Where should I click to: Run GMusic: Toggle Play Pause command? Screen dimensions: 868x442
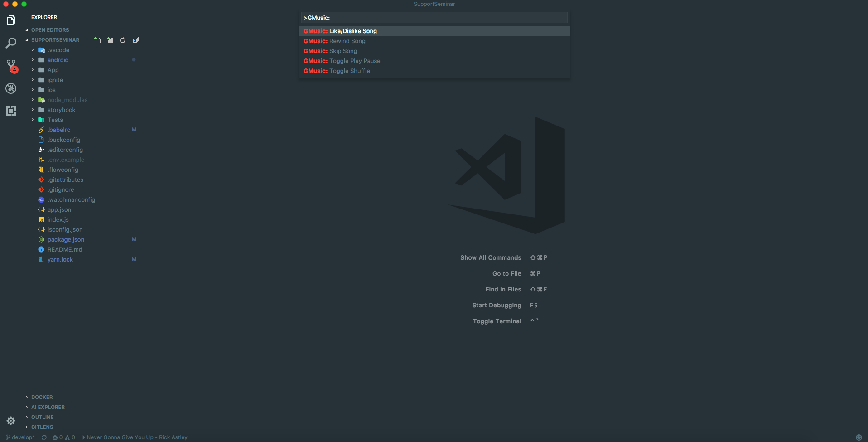click(x=434, y=61)
